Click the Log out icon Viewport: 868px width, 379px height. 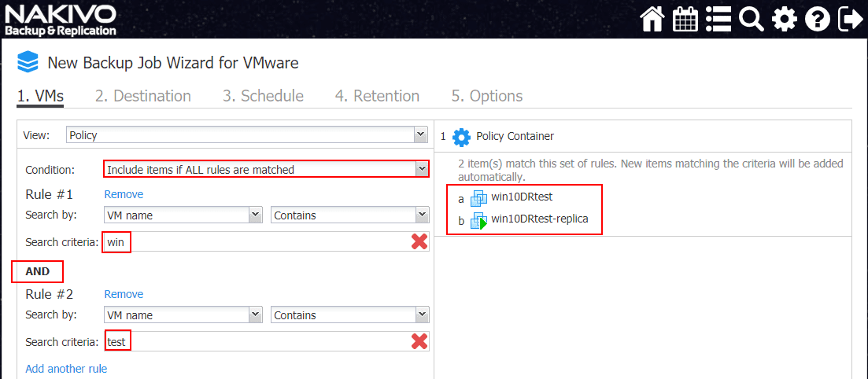[850, 19]
